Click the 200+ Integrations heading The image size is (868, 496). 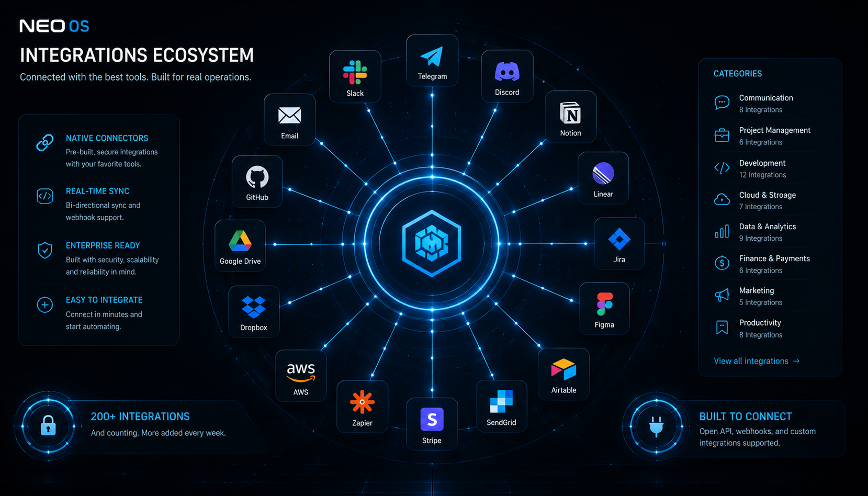tap(140, 416)
